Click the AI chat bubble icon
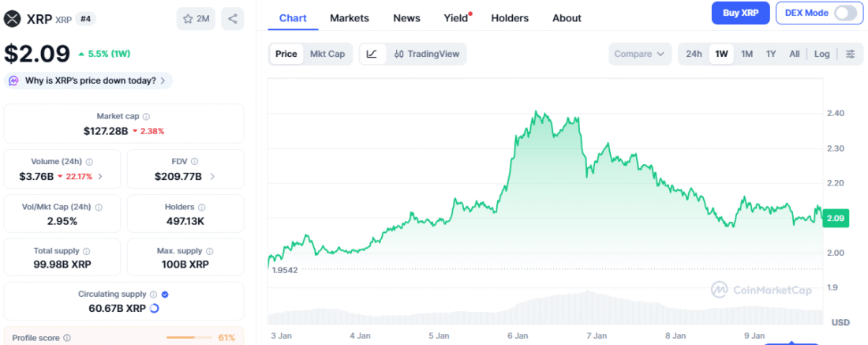The width and height of the screenshot is (868, 345). coord(14,81)
